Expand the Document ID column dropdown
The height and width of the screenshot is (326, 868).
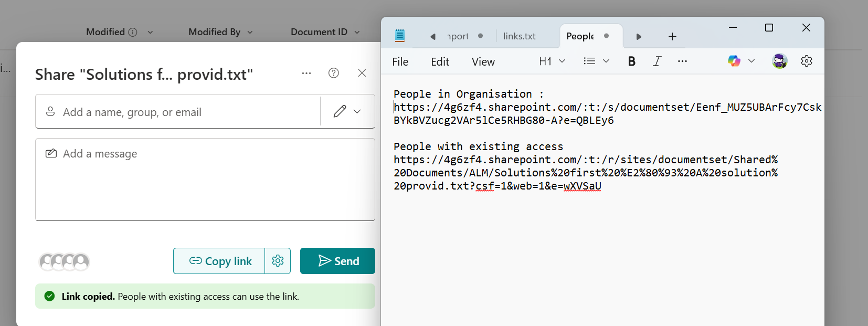357,32
